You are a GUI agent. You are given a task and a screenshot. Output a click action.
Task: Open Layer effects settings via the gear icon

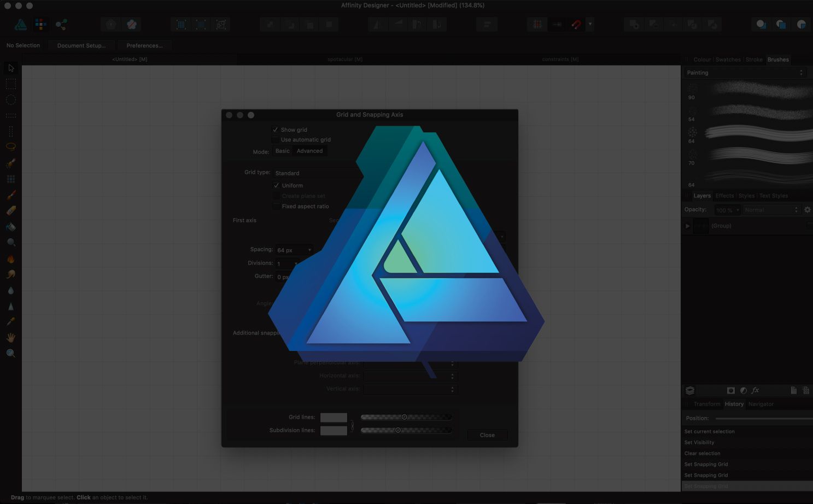[x=808, y=209]
